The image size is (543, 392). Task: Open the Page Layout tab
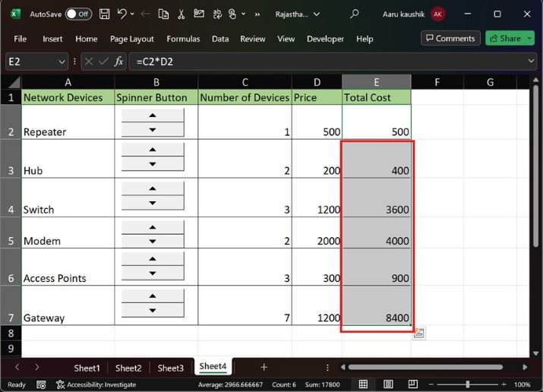point(132,39)
